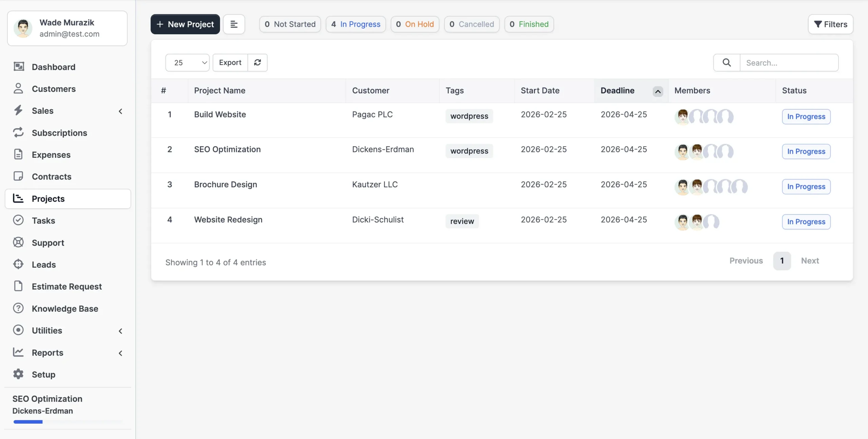868x439 pixels.
Task: Toggle Deadline column sort order
Action: 657,91
